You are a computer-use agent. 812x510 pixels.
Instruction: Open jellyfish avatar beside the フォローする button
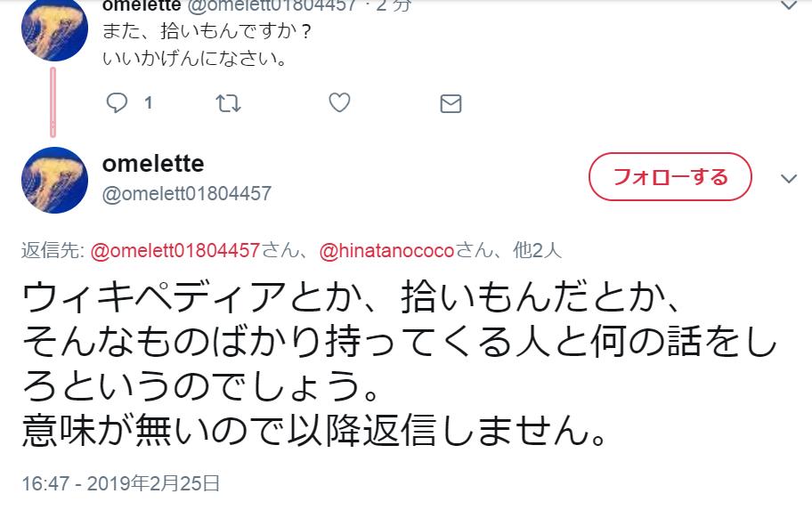click(53, 180)
